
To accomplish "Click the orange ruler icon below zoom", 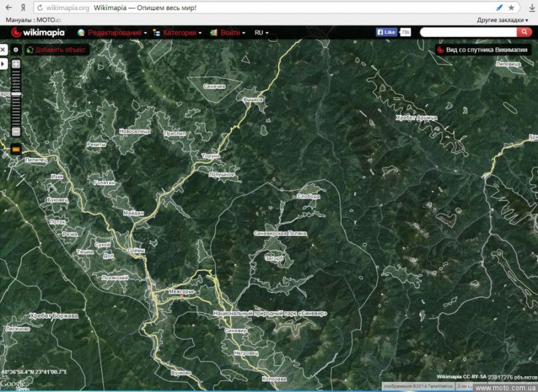I will point(16,149).
